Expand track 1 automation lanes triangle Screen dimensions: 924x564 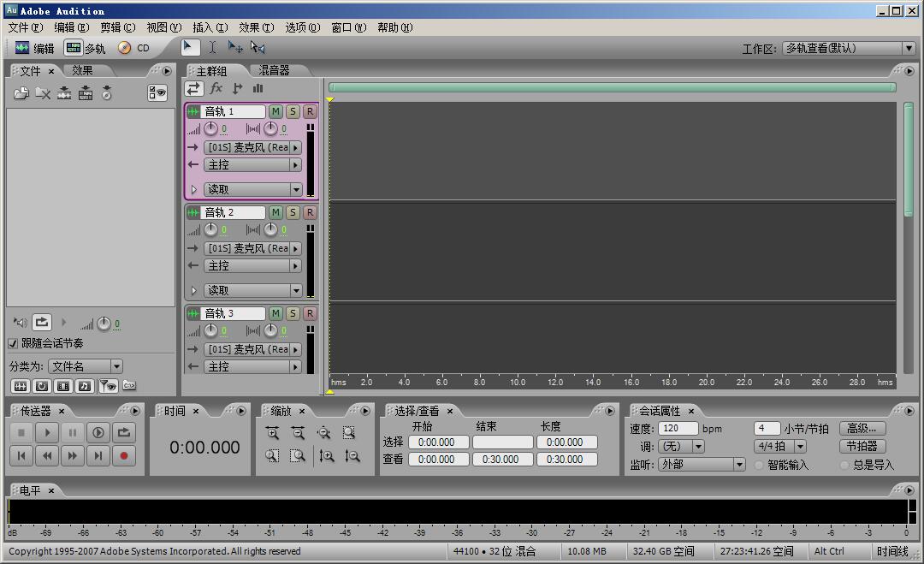tap(193, 189)
